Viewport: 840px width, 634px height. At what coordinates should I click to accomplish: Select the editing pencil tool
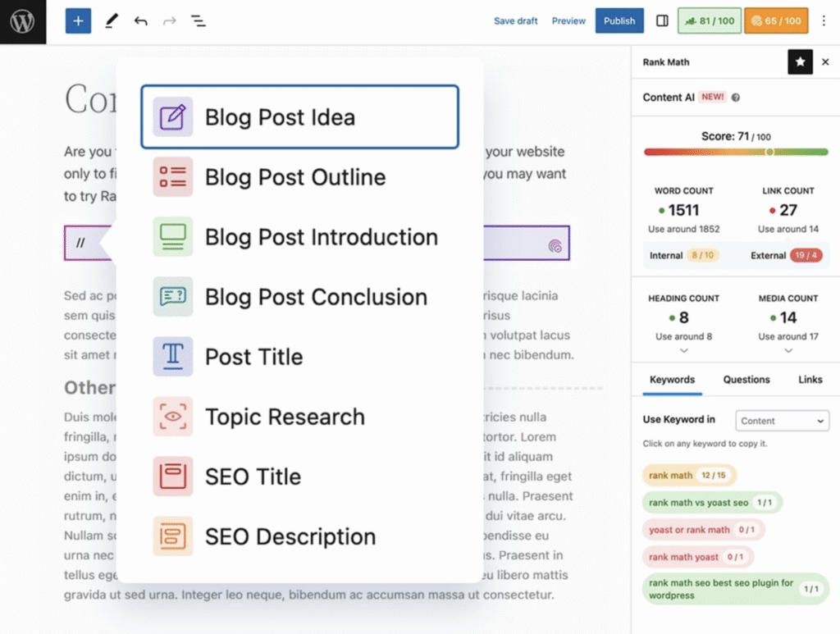pos(112,21)
